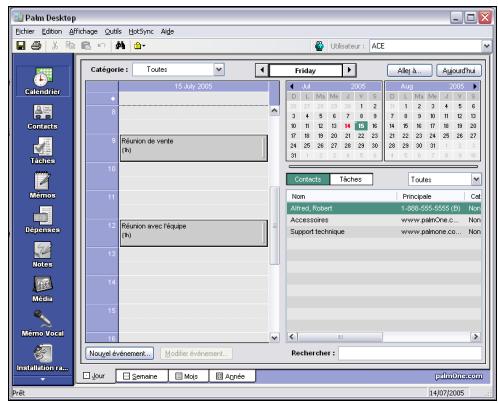Show next month in mini calendar
The width and height of the screenshot is (498, 403).
point(475,86)
